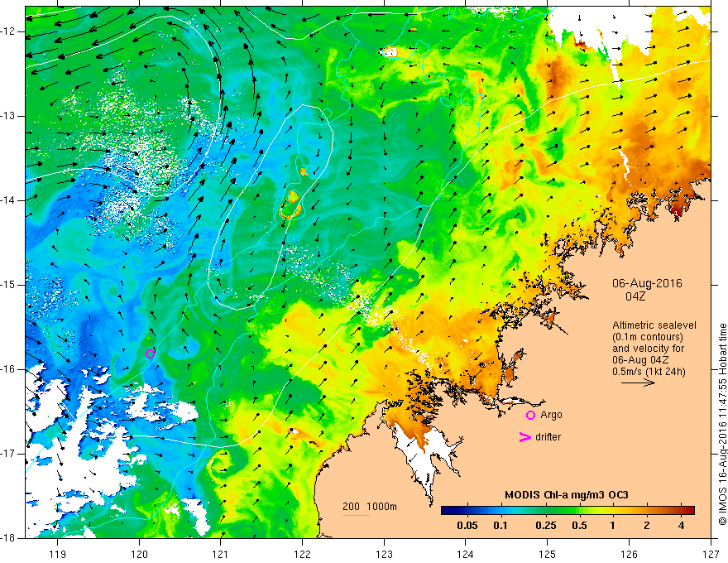This screenshot has height=563, width=728.
Task: Click the latitude axis label -13
Action: pyautogui.click(x=8, y=116)
